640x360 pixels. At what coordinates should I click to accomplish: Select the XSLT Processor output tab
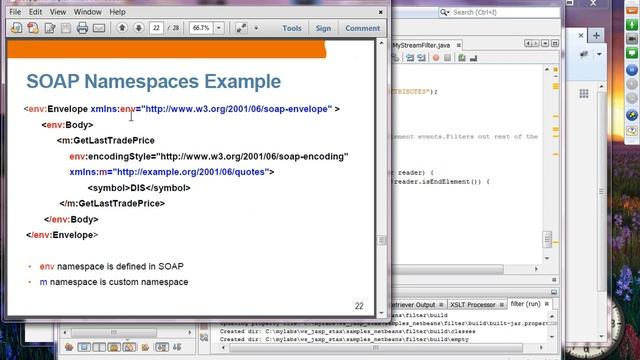(473, 304)
